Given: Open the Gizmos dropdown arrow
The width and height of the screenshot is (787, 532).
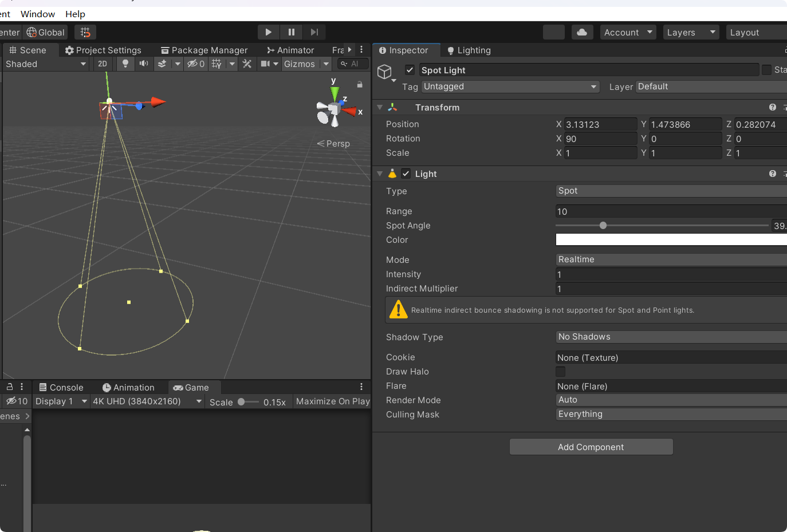Looking at the screenshot, I should click(x=326, y=64).
